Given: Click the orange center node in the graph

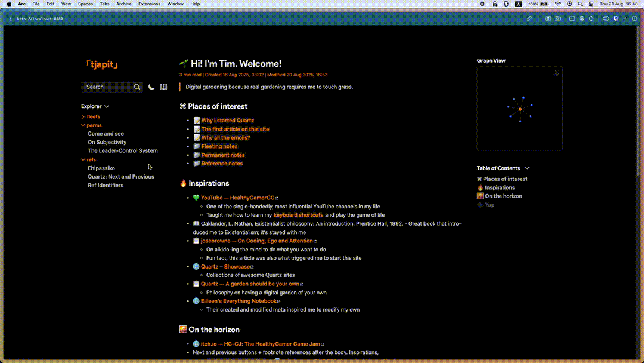Looking at the screenshot, I should coord(521,109).
